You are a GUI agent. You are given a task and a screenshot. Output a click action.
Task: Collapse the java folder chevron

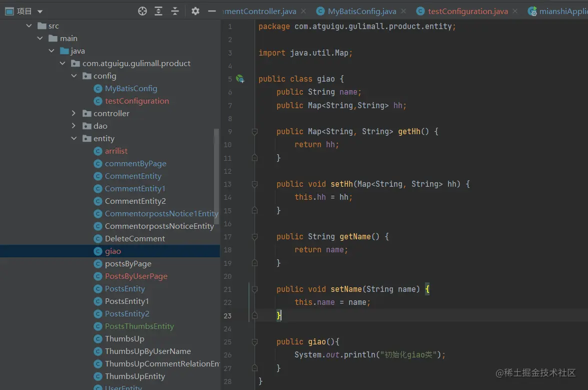tap(51, 51)
